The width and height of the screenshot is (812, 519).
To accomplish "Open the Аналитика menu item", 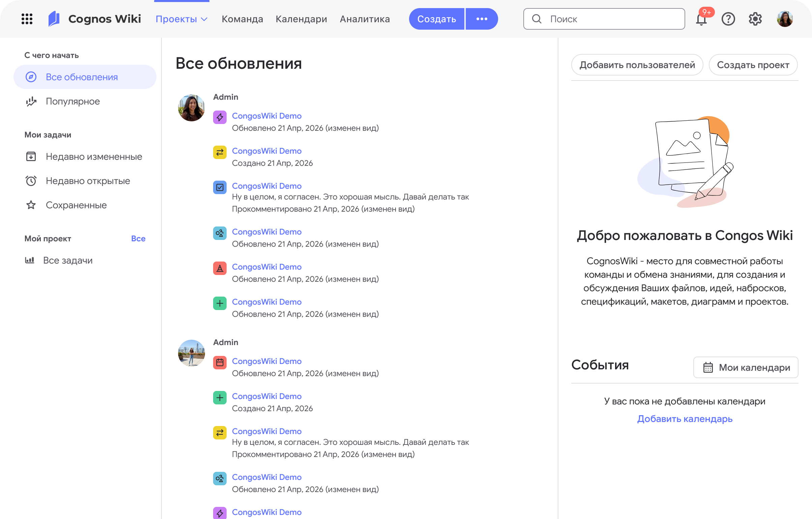I will point(365,19).
